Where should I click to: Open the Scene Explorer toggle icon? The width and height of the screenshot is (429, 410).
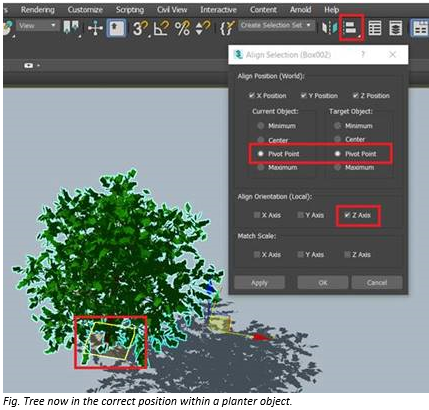point(375,28)
